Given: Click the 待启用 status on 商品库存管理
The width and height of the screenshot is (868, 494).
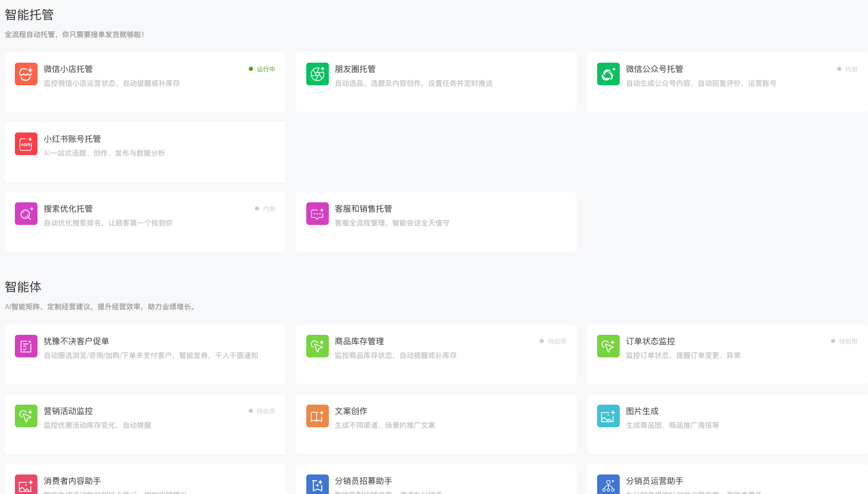Looking at the screenshot, I should 556,341.
